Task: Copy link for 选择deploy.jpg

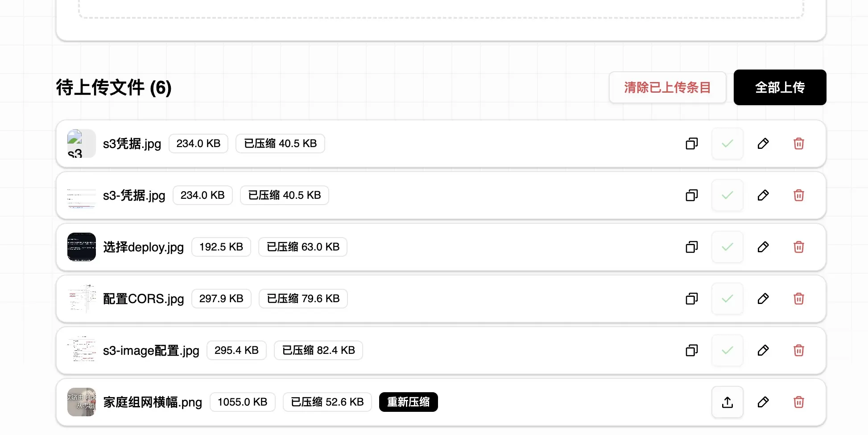Action: click(x=692, y=247)
